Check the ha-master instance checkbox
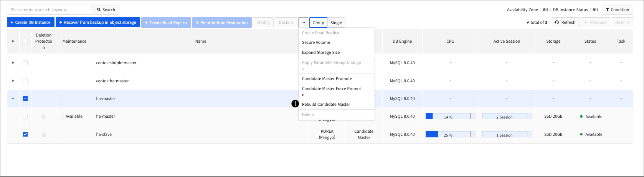 tap(25, 116)
